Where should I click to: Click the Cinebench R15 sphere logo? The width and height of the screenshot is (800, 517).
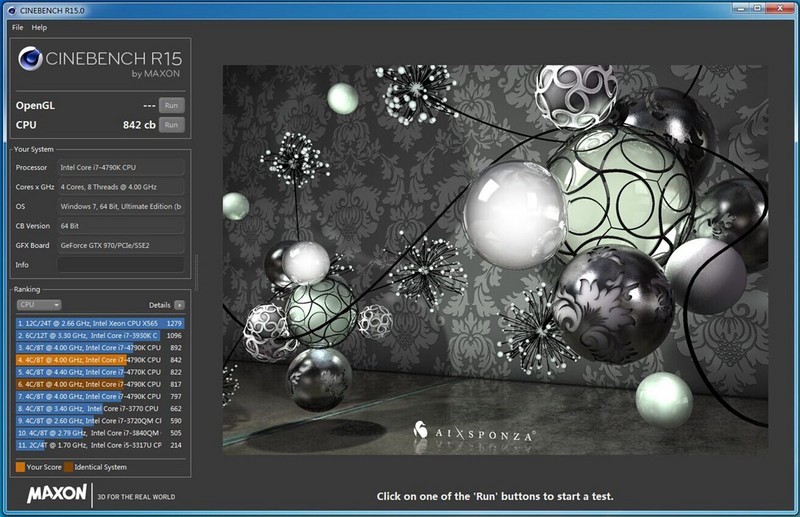30,60
